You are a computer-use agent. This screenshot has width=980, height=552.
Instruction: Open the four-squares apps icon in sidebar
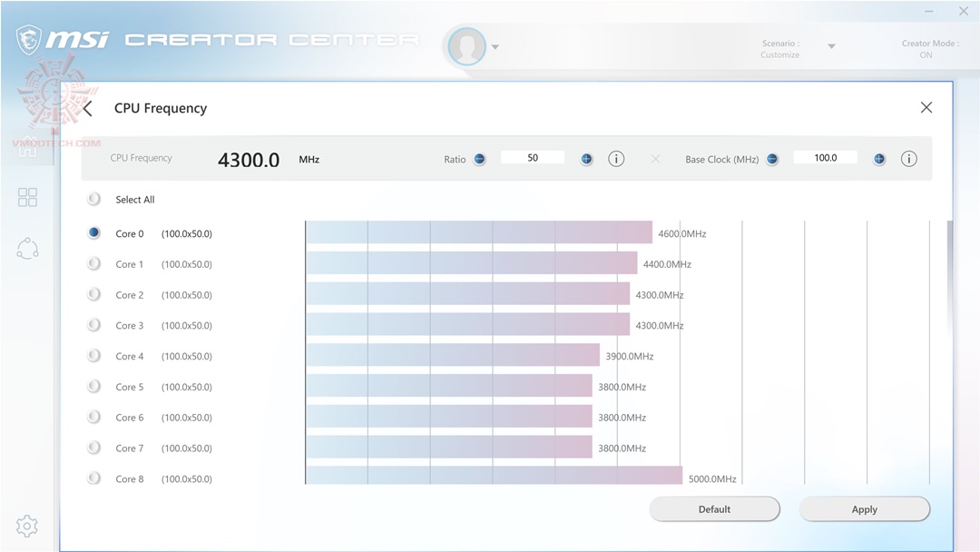click(x=27, y=198)
